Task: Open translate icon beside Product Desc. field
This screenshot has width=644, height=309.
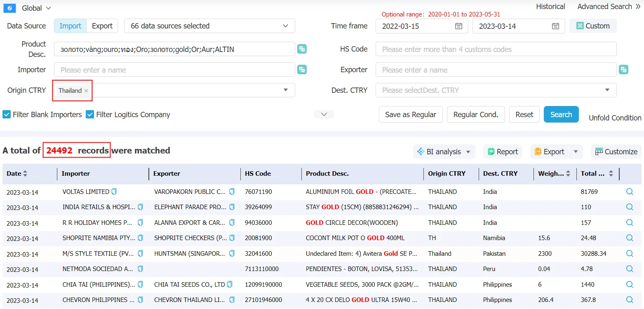Action: (302, 49)
